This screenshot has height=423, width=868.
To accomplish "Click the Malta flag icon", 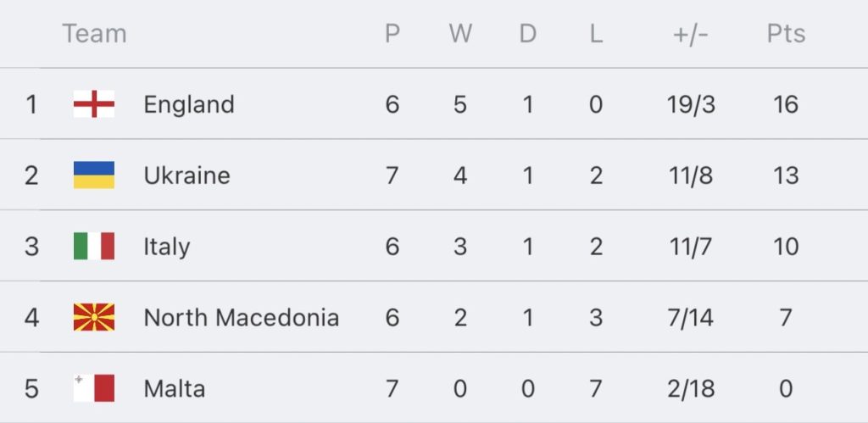I will pyautogui.click(x=94, y=388).
